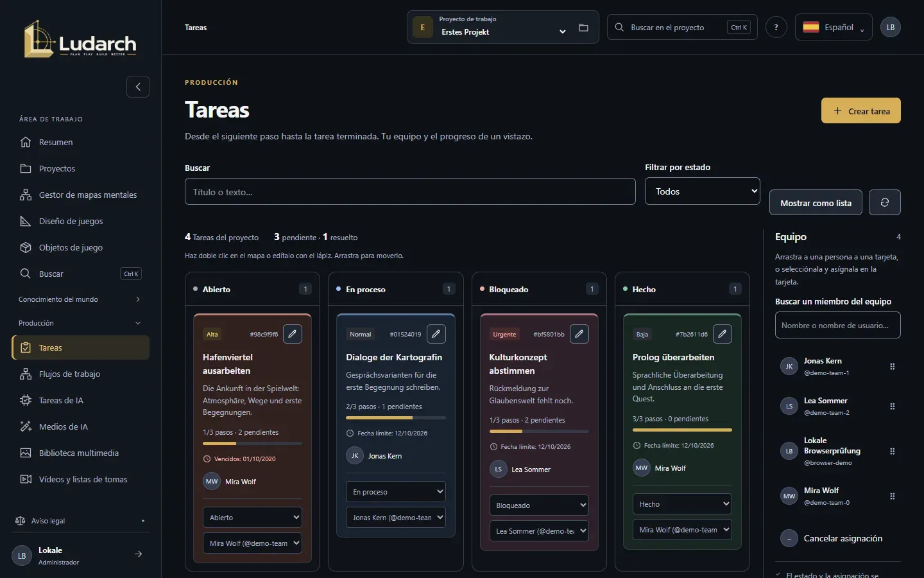Screen dimensions: 924x578
Task: Open the assignee dropdown showing Jonas Kern
Action: (396, 518)
